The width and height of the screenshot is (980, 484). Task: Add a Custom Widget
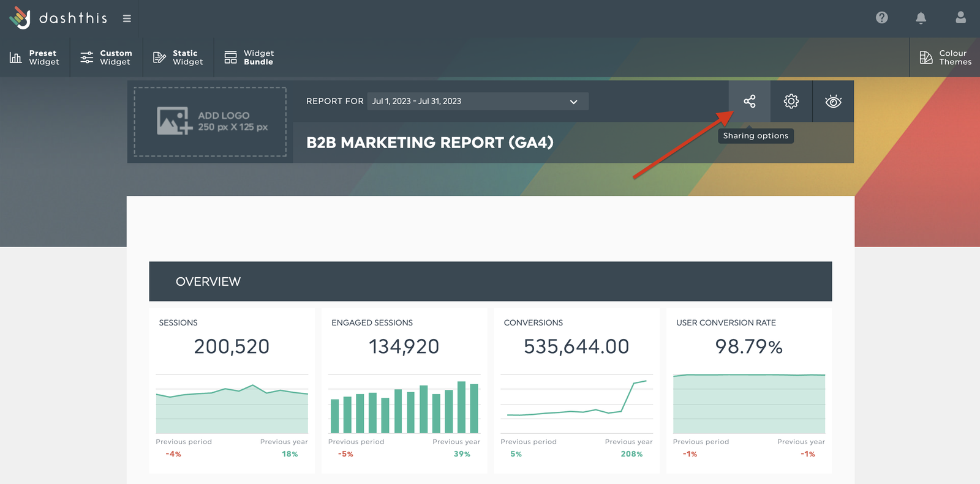click(x=107, y=58)
